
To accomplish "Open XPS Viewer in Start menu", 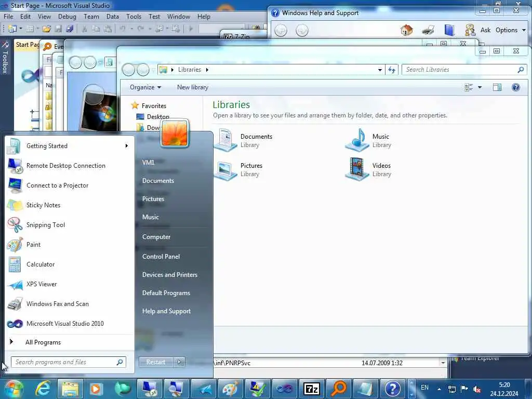I will [x=70, y=284].
